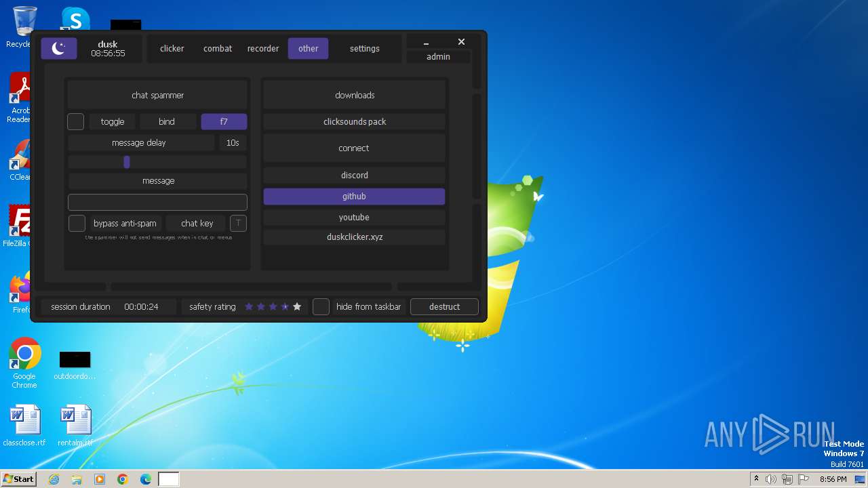
Task: Click the downloads header
Action: coord(354,95)
